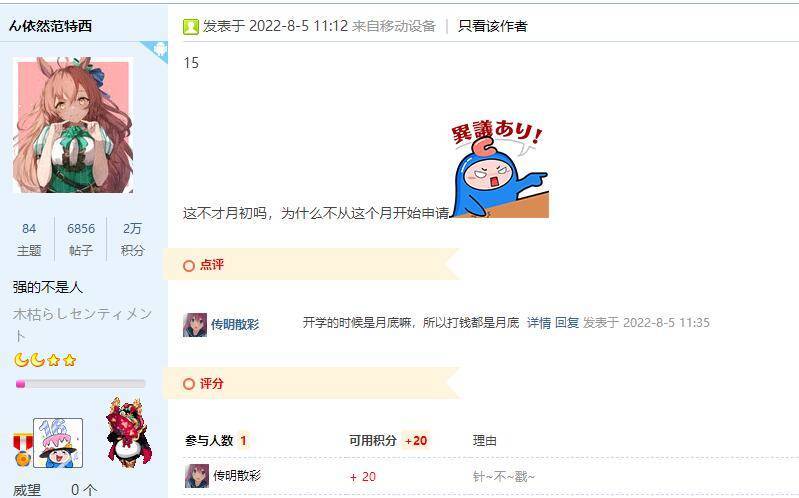Click 传明散彩's avatar in the comment
This screenshot has width=799, height=498.
195,325
